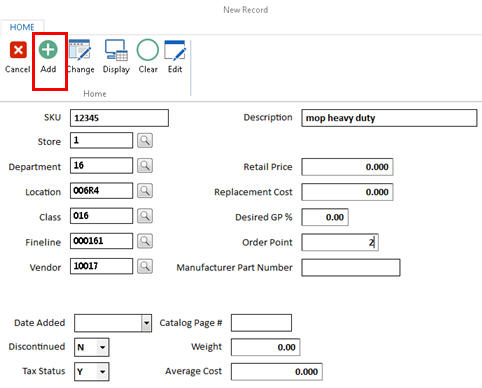
Task: Click the Display icon
Action: (116, 50)
